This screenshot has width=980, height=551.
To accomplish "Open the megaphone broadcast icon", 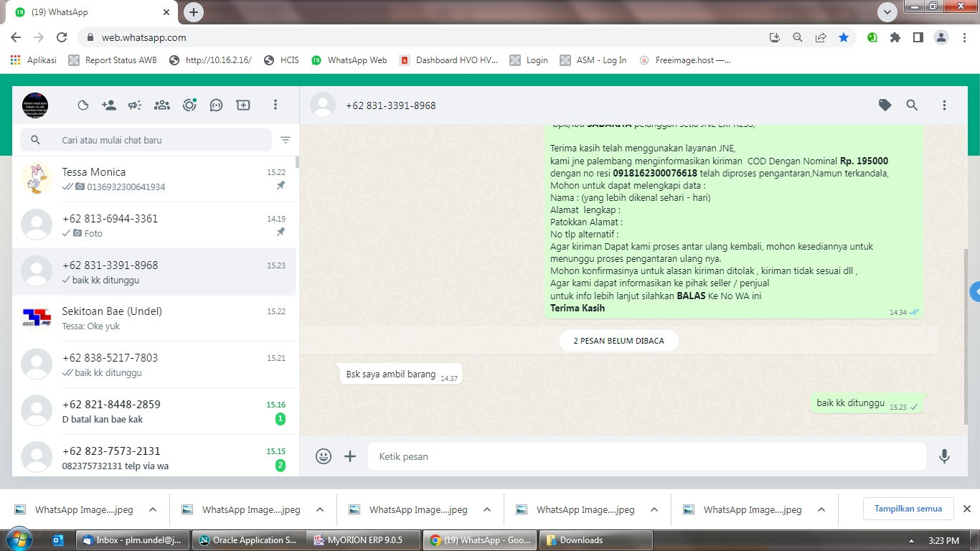I will coord(135,105).
